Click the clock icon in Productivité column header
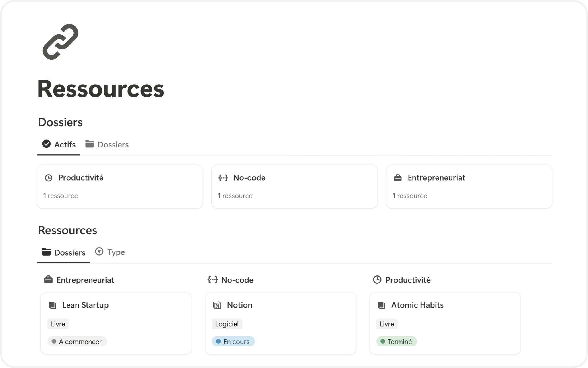The image size is (588, 368). pyautogui.click(x=377, y=280)
